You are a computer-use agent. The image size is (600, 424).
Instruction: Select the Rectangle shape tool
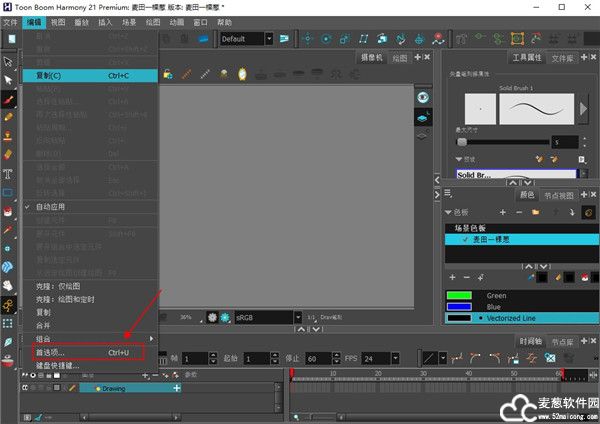[x=9, y=193]
